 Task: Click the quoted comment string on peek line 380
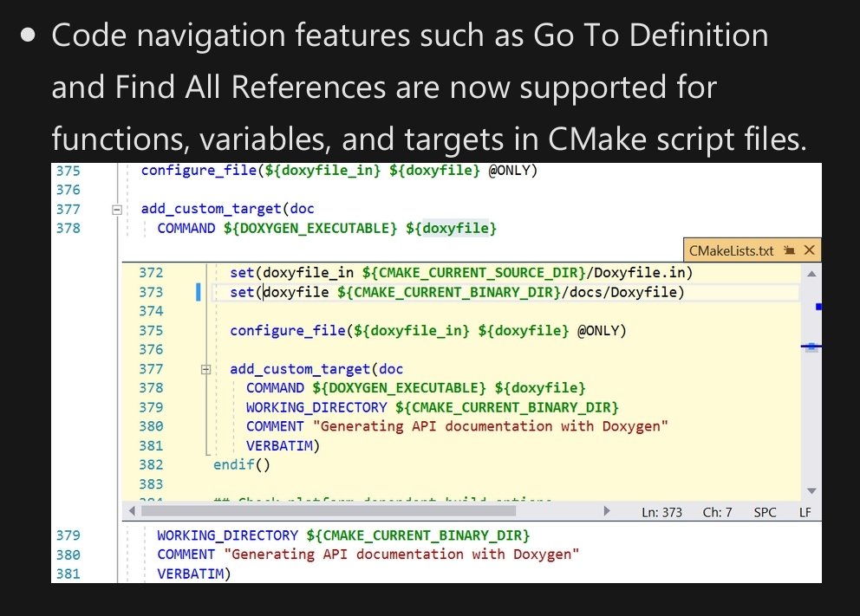(x=491, y=426)
